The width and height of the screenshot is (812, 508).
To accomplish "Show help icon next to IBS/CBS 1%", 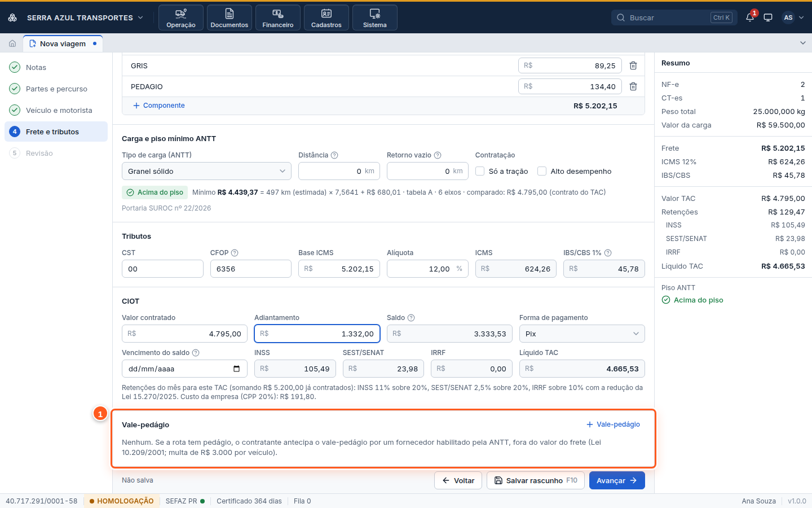I will pos(608,253).
